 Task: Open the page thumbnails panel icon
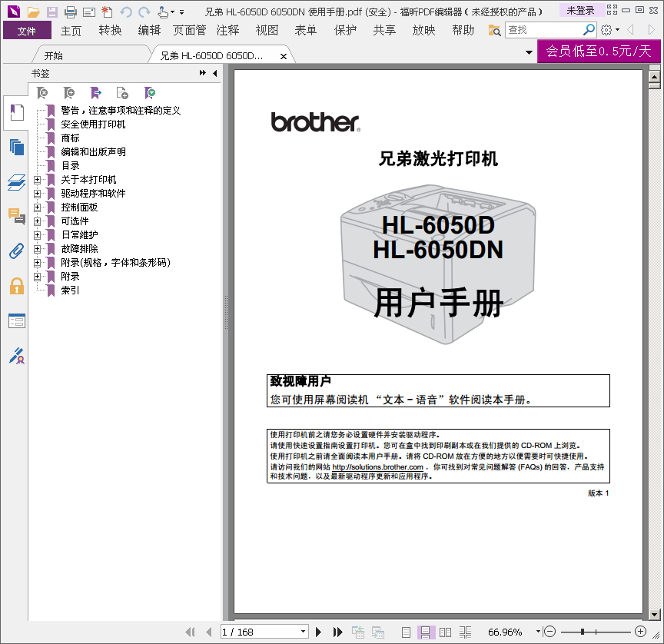(16, 147)
